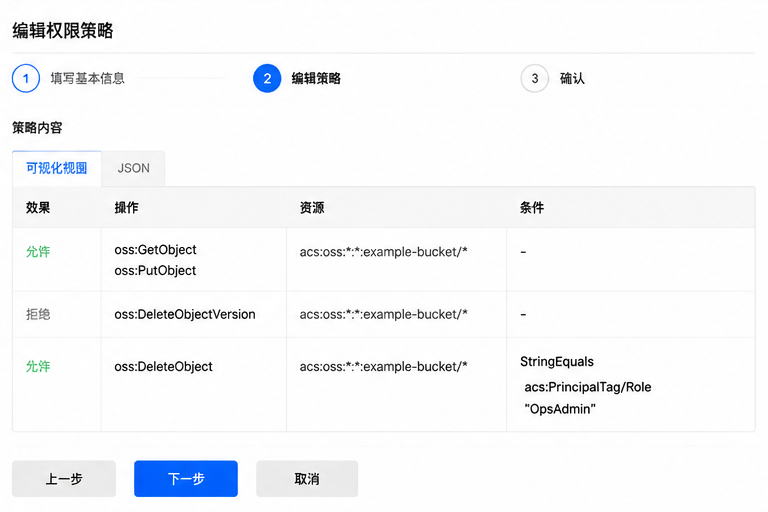Click the dash condition in GetObject row
Viewport: 768px width, 512px height.
click(x=523, y=252)
